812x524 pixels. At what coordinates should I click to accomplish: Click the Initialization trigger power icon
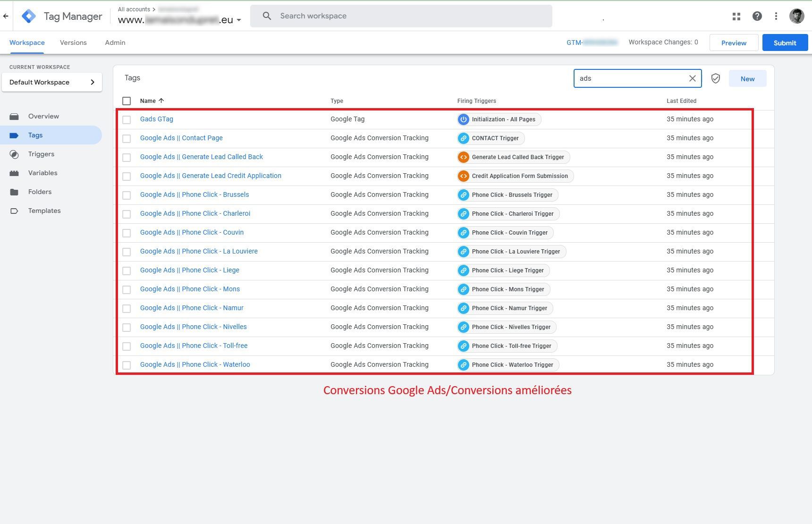(463, 119)
